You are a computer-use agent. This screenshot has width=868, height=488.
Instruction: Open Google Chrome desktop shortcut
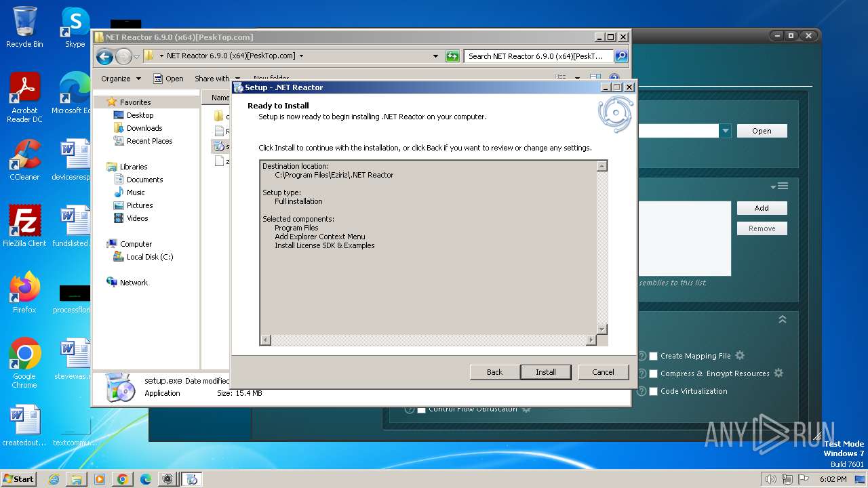[x=24, y=363]
